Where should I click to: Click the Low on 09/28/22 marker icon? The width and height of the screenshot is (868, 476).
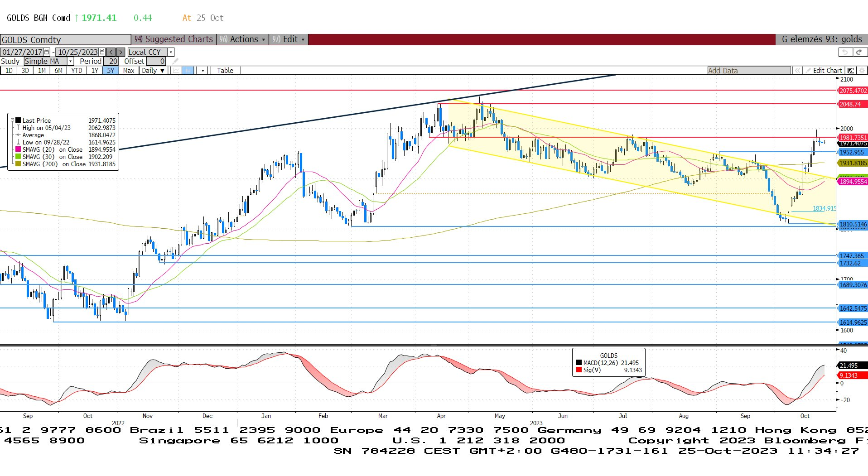(18, 142)
